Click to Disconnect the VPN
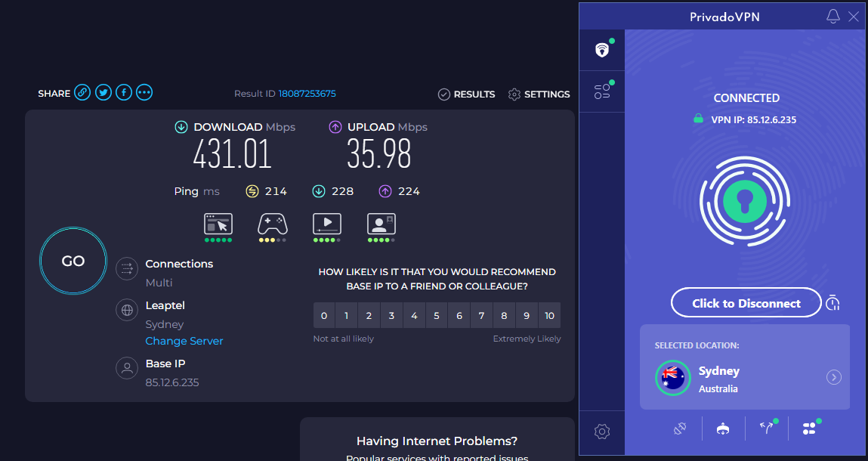 point(746,302)
